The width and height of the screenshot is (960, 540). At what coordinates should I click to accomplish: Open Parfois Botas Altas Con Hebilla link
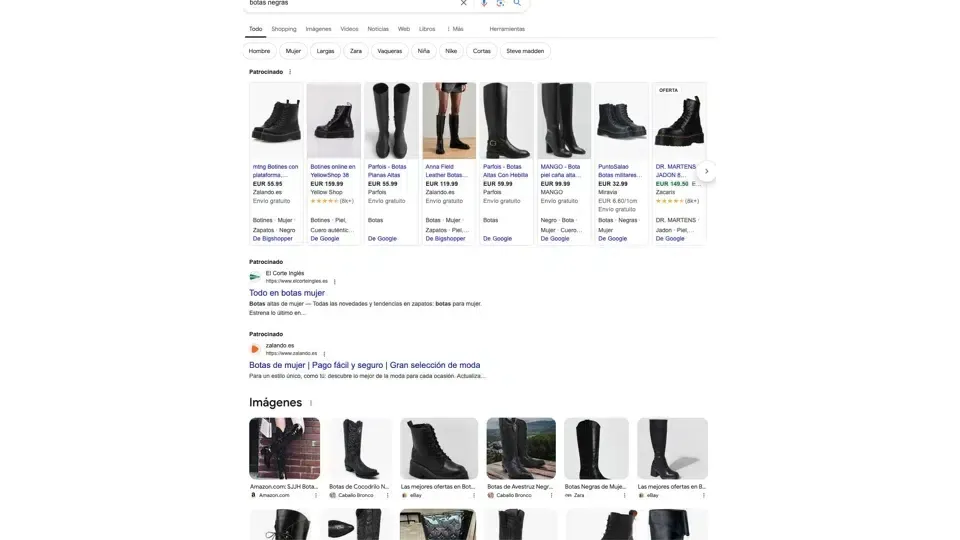pyautogui.click(x=505, y=171)
